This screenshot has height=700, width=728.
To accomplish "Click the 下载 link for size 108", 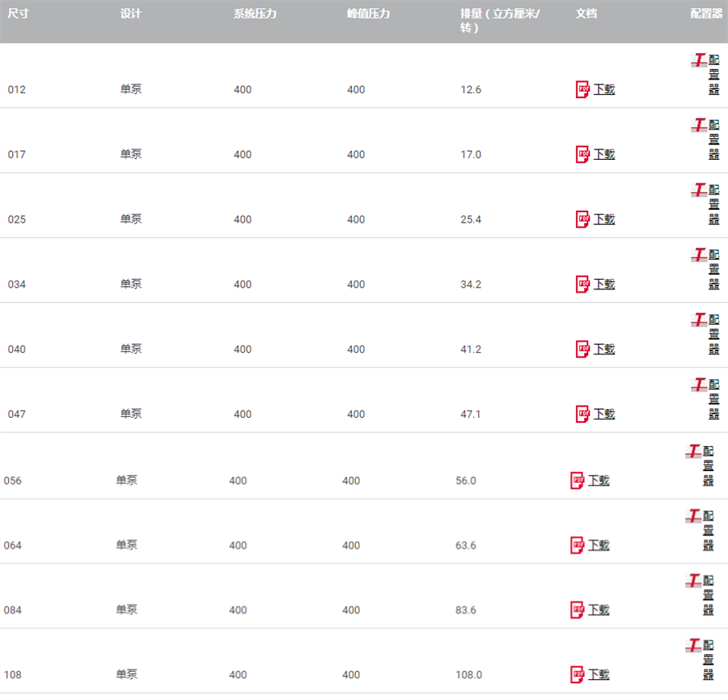I will [x=599, y=674].
